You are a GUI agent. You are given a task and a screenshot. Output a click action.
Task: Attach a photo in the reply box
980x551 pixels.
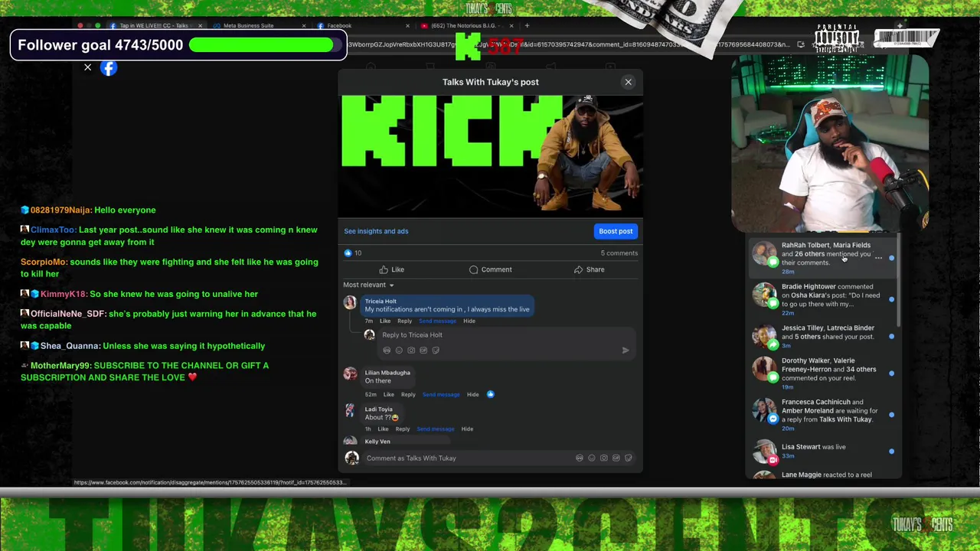click(x=411, y=350)
